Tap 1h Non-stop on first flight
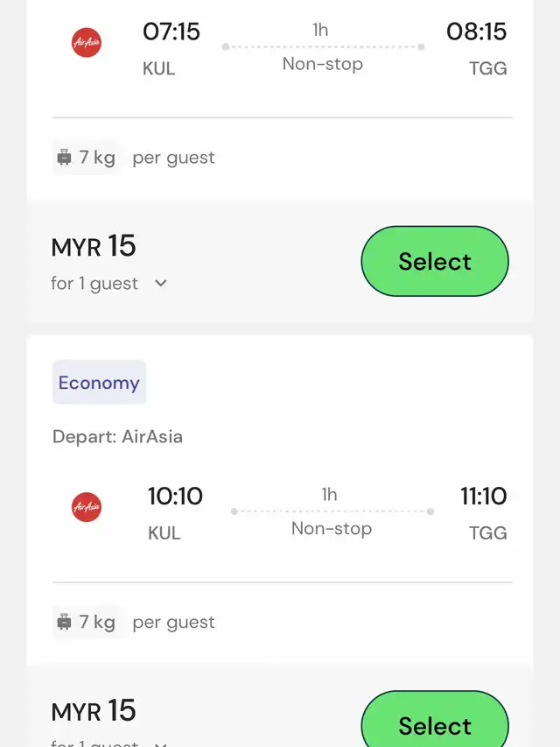Viewport: 560px width, 747px height. (323, 46)
